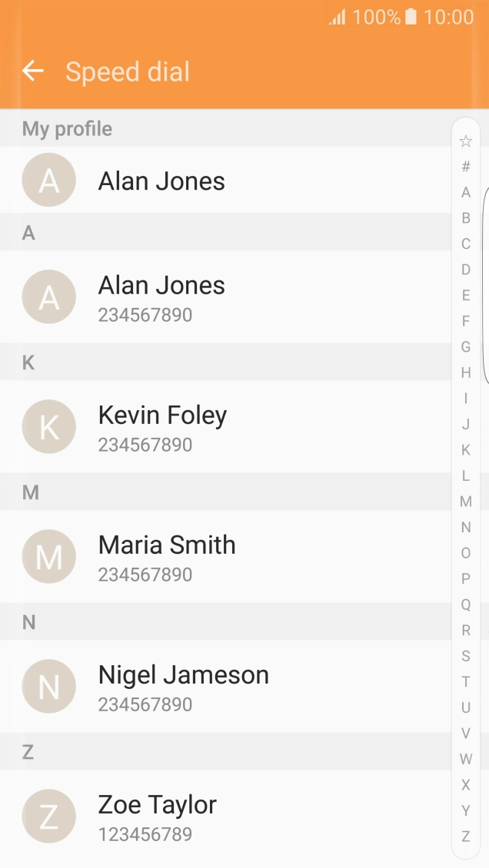Screen dimensions: 489x868
Task: Choose Maria Smith for speed dial
Action: 167,545
